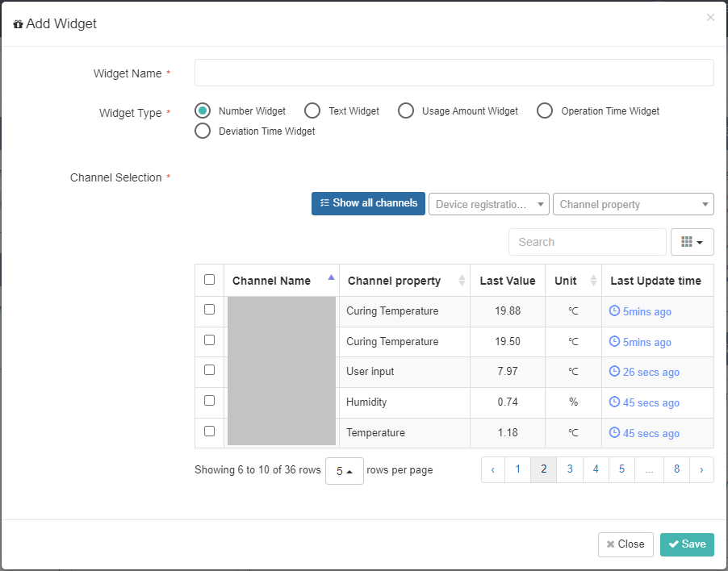Go to next page arrow
This screenshot has width=728, height=571.
[701, 469]
